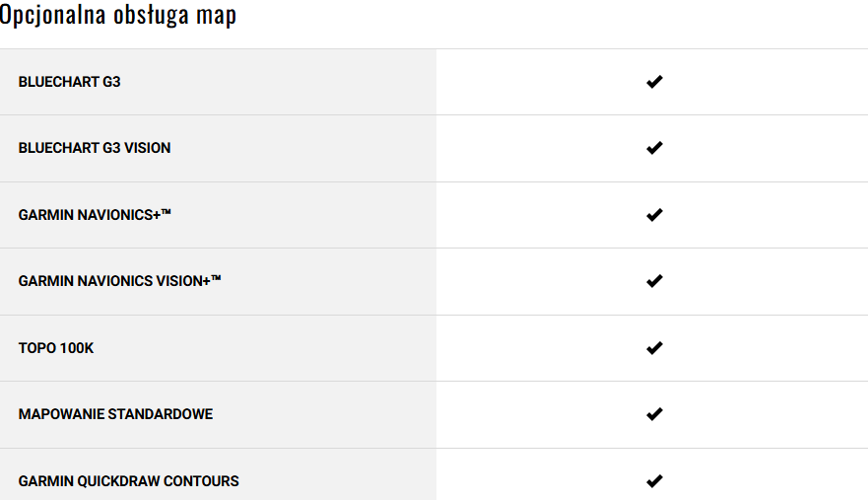Click the BlueChart G3 Vision checkmark
Viewport: 868px width, 500px height.
click(x=654, y=148)
